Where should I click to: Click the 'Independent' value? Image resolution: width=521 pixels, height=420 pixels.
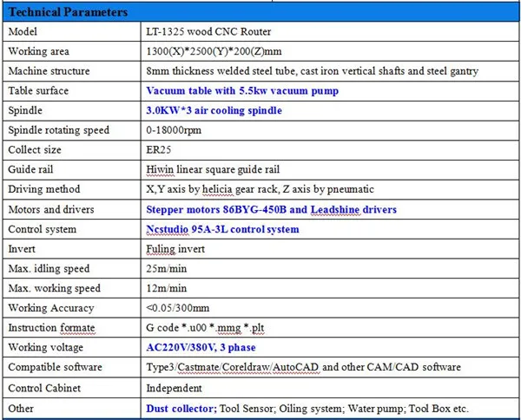174,388
